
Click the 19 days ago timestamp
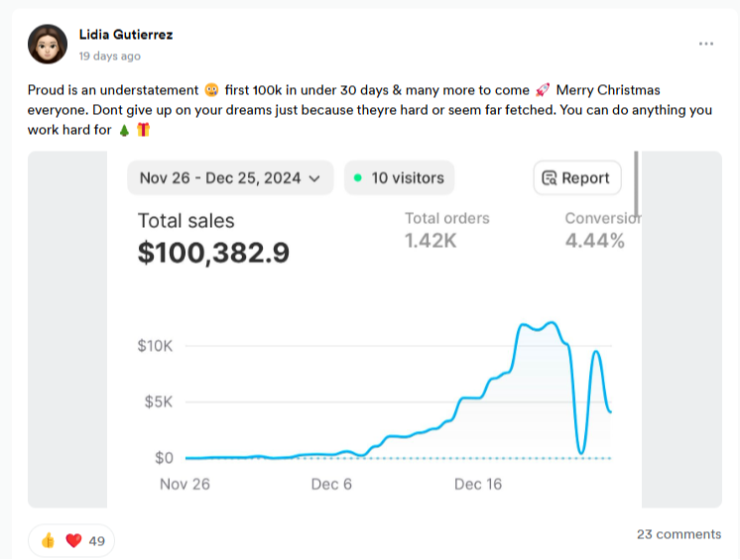pos(109,56)
